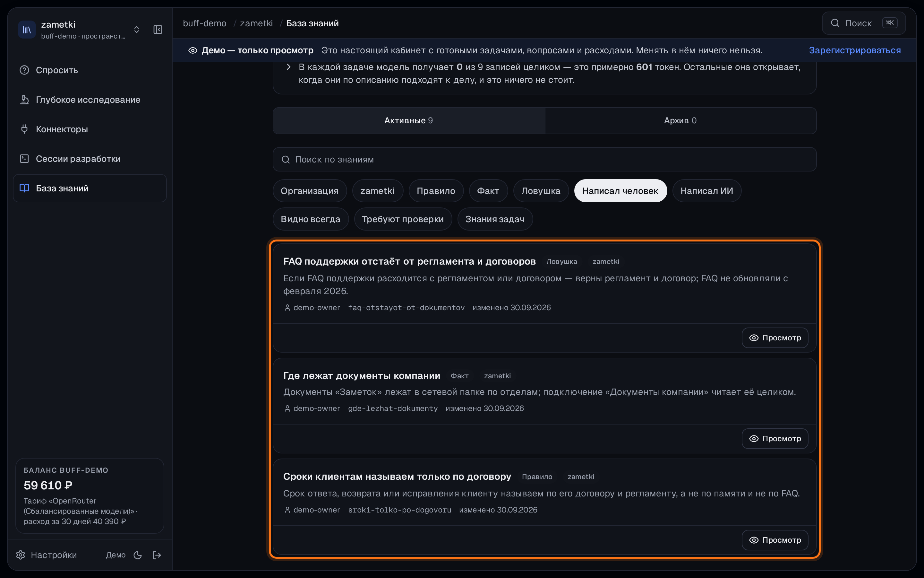Click the Спросить question mark icon
This screenshot has height=578, width=924.
click(24, 70)
